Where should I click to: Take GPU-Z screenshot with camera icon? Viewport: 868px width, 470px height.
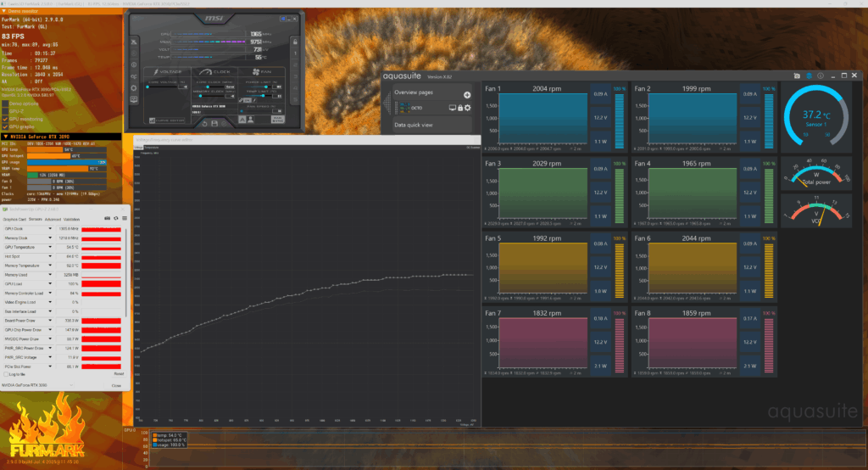[x=108, y=218]
